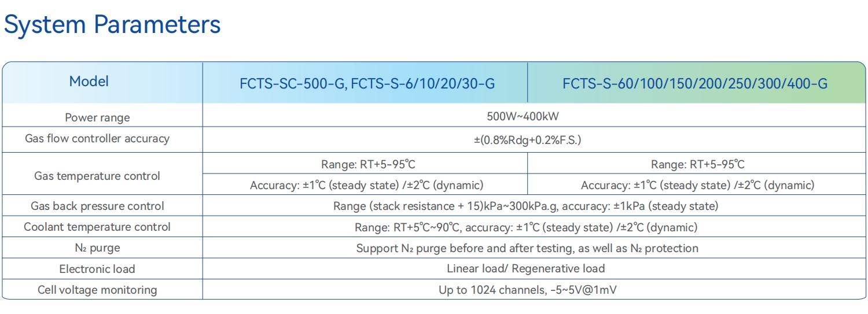This screenshot has height=314, width=868.
Task: Select Coolant temperature control label
Action: click(97, 227)
